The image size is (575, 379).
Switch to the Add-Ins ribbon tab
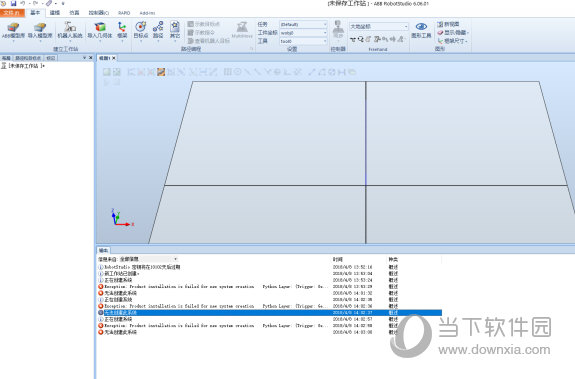(x=147, y=13)
